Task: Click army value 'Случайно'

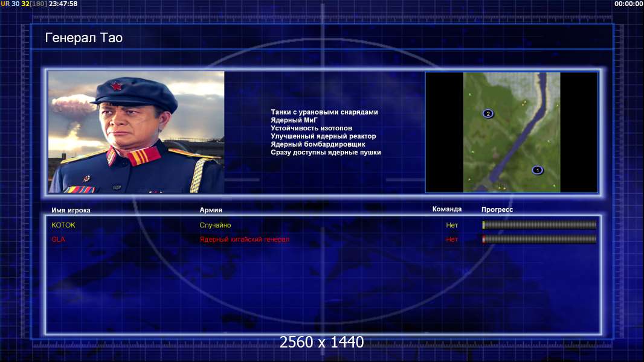Action: [x=215, y=225]
